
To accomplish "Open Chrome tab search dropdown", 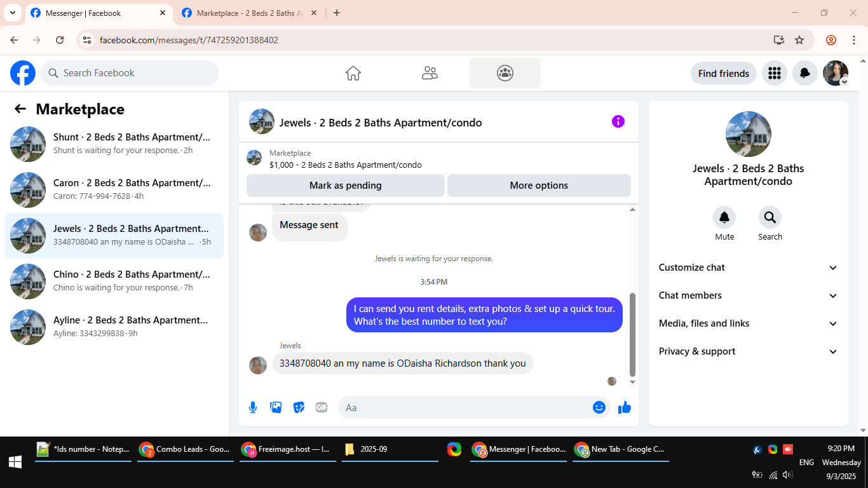I will point(12,13).
